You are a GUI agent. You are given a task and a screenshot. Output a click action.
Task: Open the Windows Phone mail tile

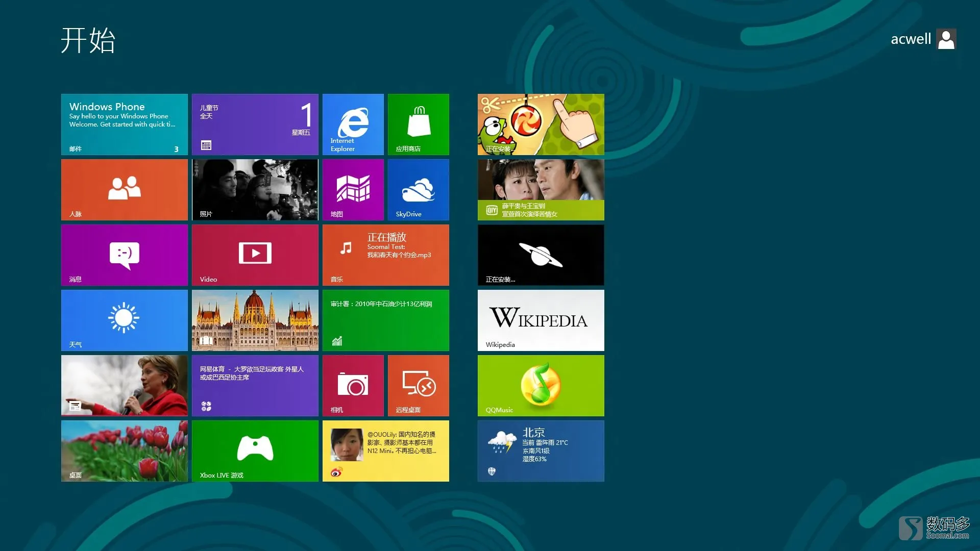(125, 124)
